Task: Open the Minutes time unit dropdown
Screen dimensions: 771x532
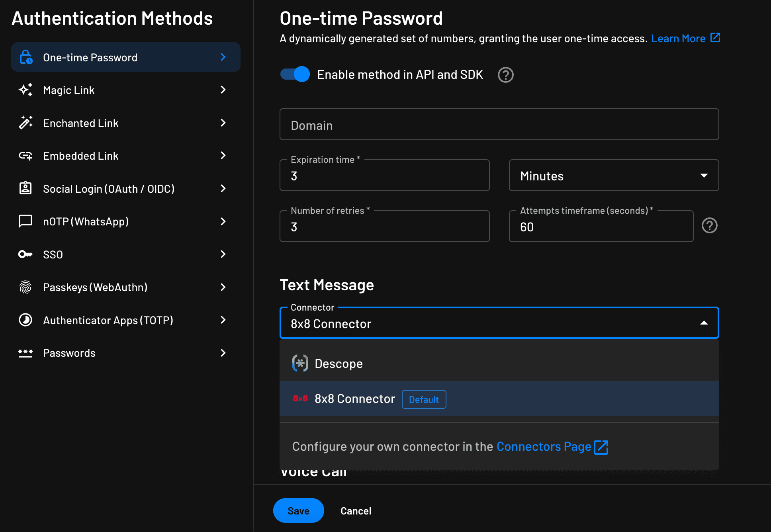Action: [x=614, y=175]
